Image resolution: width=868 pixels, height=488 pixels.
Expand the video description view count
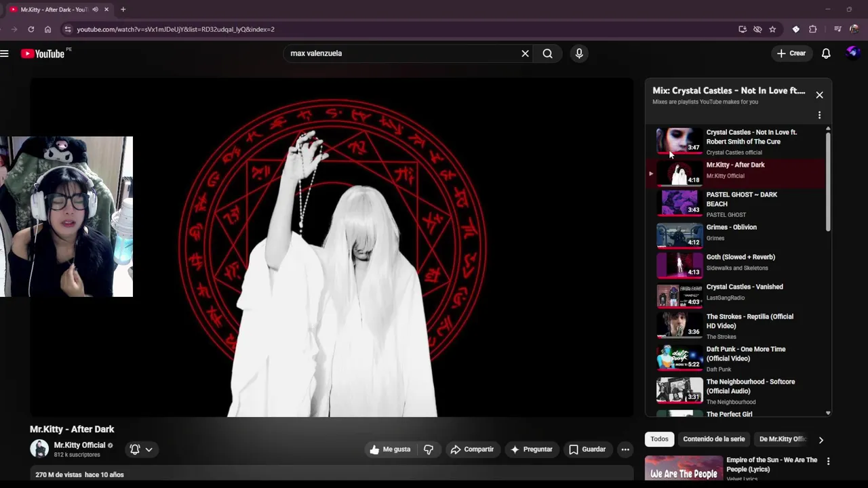(79, 474)
